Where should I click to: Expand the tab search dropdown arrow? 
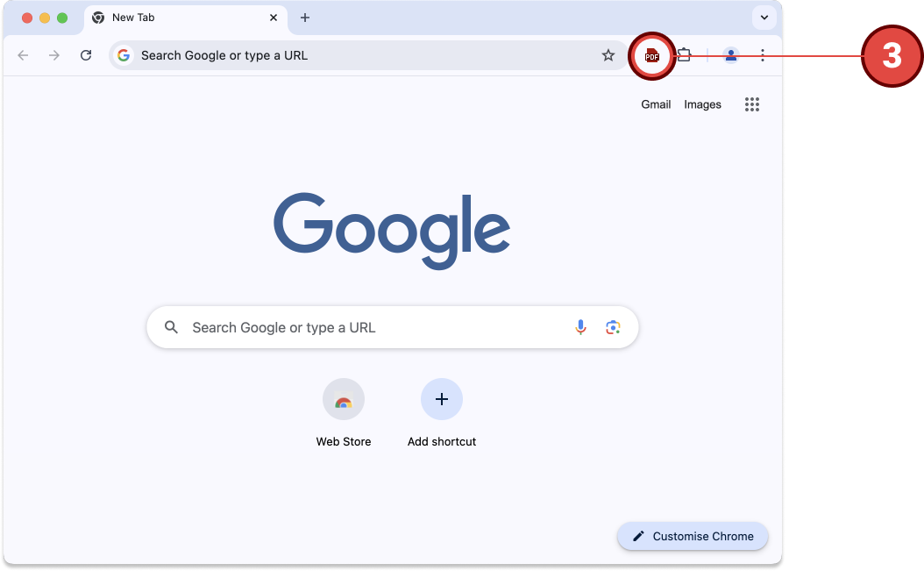(x=764, y=18)
